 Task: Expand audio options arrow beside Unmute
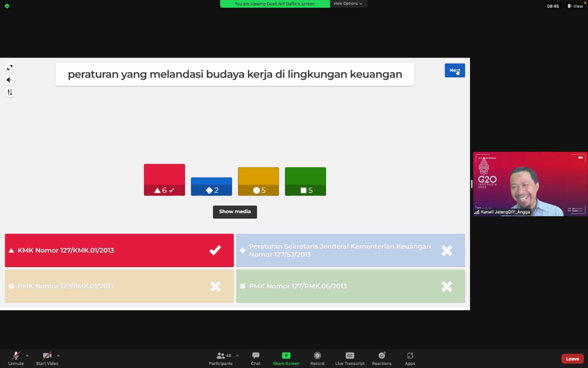click(x=27, y=356)
